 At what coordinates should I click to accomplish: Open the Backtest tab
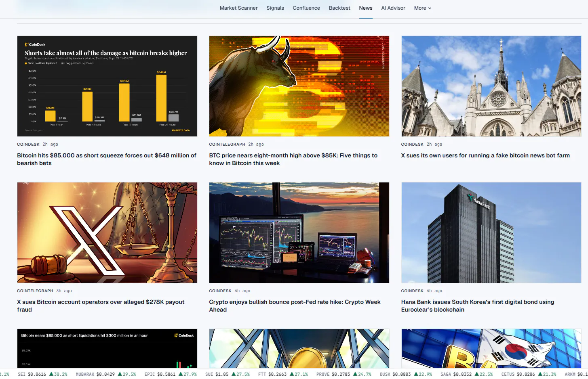tap(339, 8)
